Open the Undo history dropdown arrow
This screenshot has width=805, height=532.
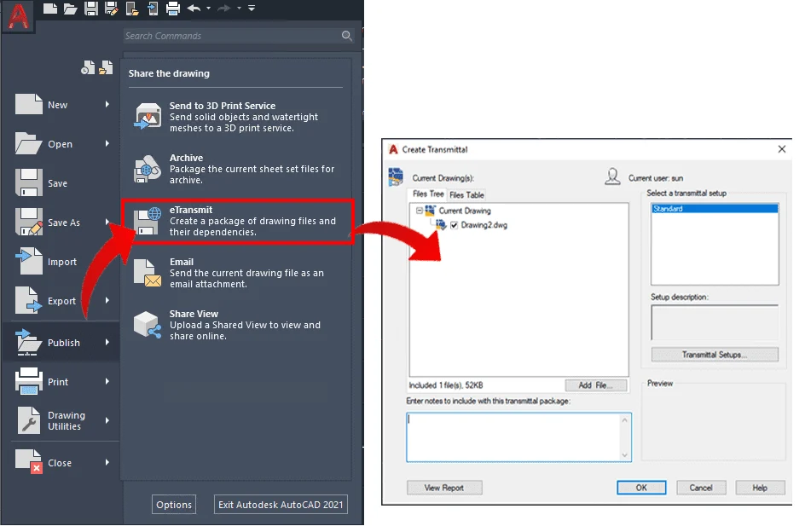click(208, 9)
